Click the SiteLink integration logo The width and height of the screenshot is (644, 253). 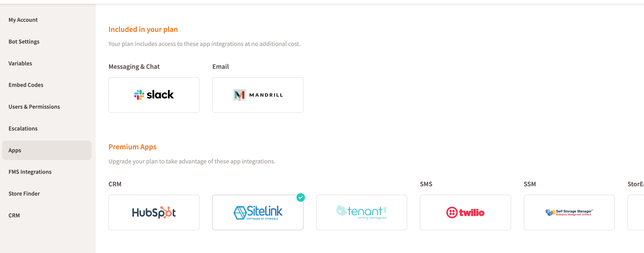[258, 212]
